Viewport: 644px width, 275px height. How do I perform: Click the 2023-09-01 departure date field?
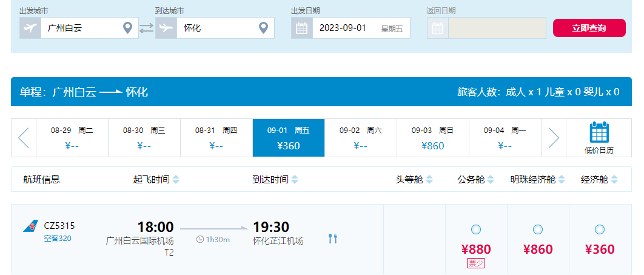click(361, 28)
